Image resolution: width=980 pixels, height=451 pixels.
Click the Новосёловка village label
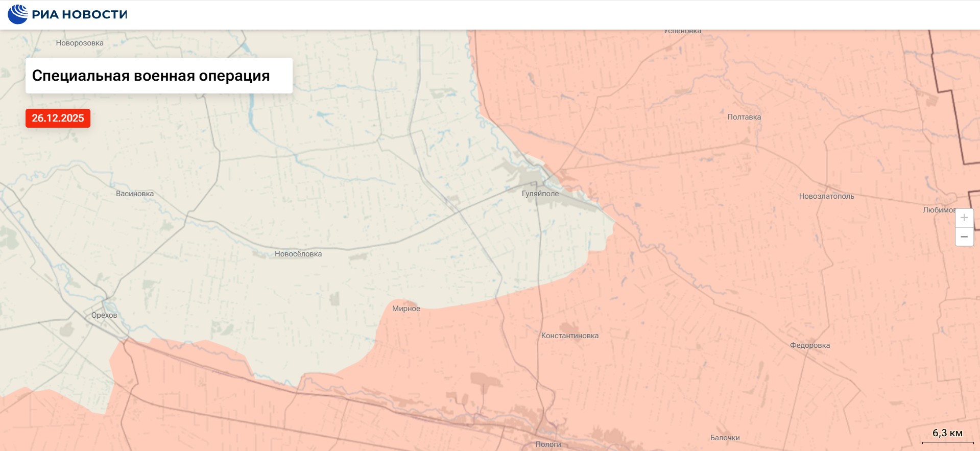point(298,254)
